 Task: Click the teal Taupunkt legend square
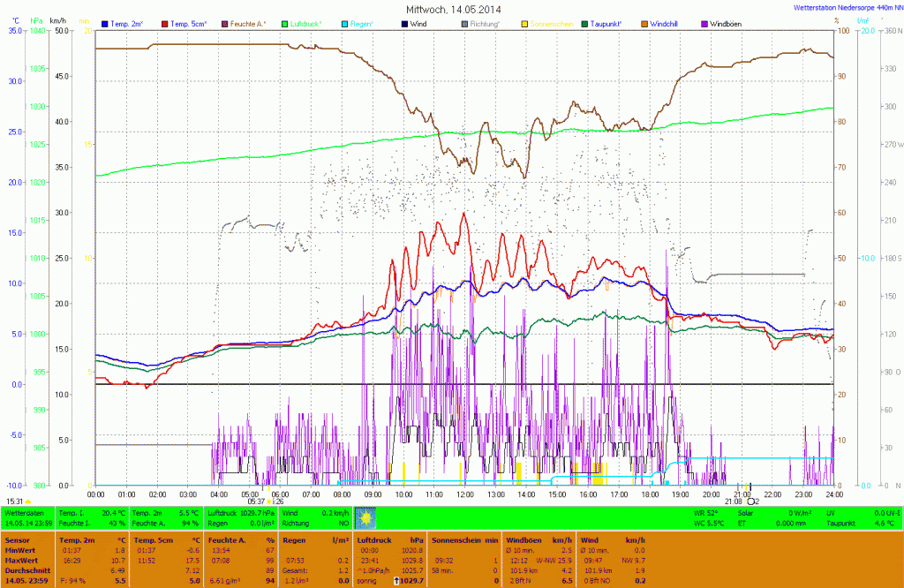pos(585,23)
